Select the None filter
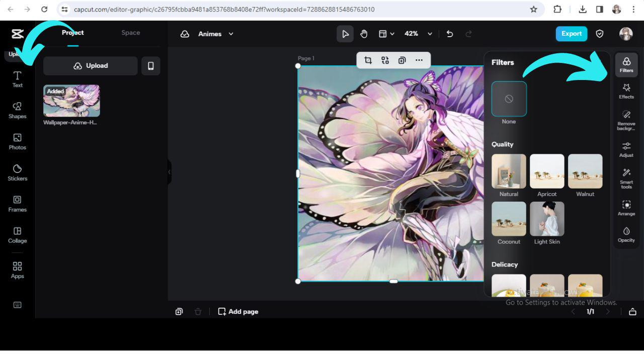 pos(509,99)
